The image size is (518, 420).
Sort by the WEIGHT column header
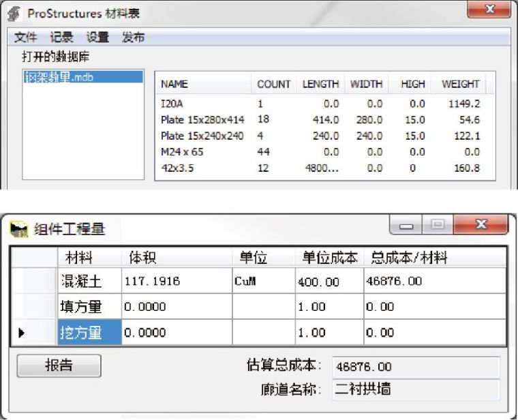460,85
